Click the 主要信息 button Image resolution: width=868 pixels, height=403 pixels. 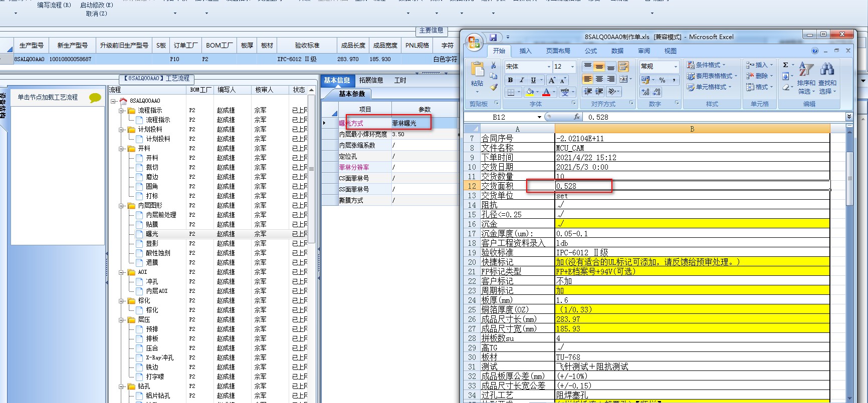coord(431,31)
